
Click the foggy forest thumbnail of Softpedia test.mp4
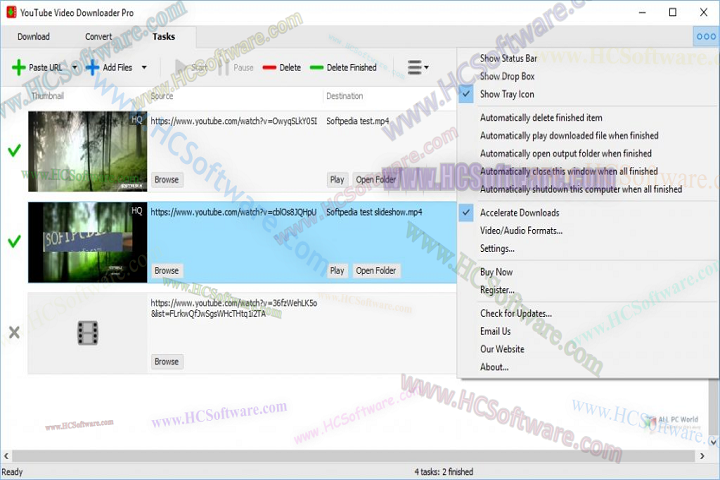coord(88,151)
